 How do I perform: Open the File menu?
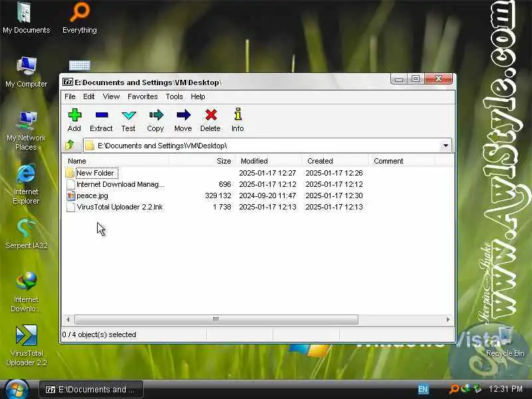click(70, 96)
